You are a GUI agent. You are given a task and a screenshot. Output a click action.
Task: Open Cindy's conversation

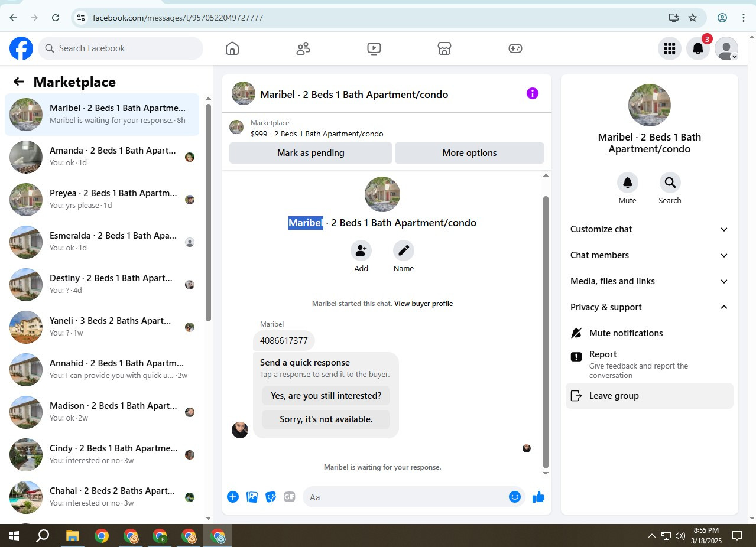click(x=102, y=454)
